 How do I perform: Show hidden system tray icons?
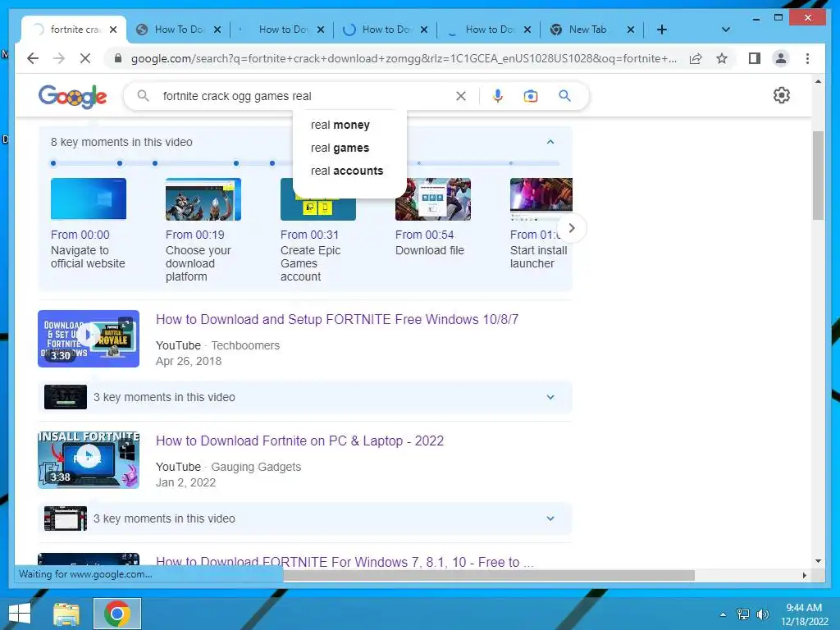click(723, 614)
